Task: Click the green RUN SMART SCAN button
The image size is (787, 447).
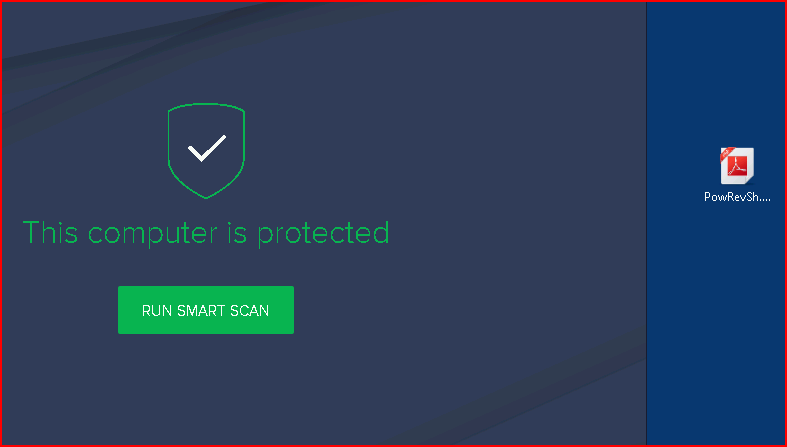Action: 206,310
